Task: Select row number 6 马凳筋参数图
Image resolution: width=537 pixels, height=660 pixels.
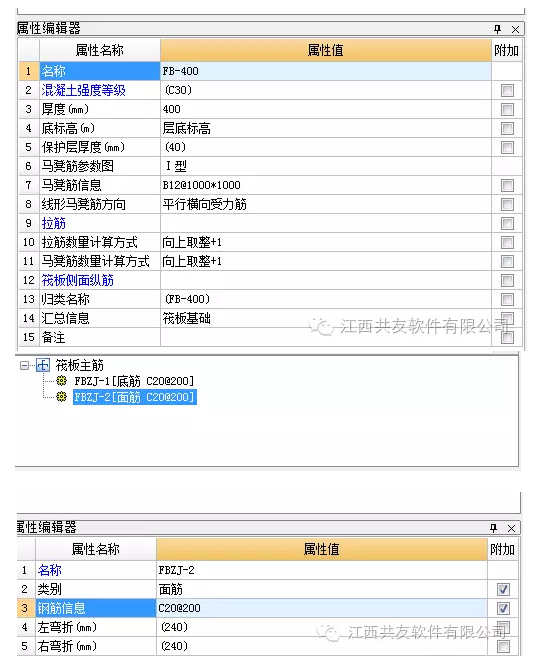Action: coord(28,166)
